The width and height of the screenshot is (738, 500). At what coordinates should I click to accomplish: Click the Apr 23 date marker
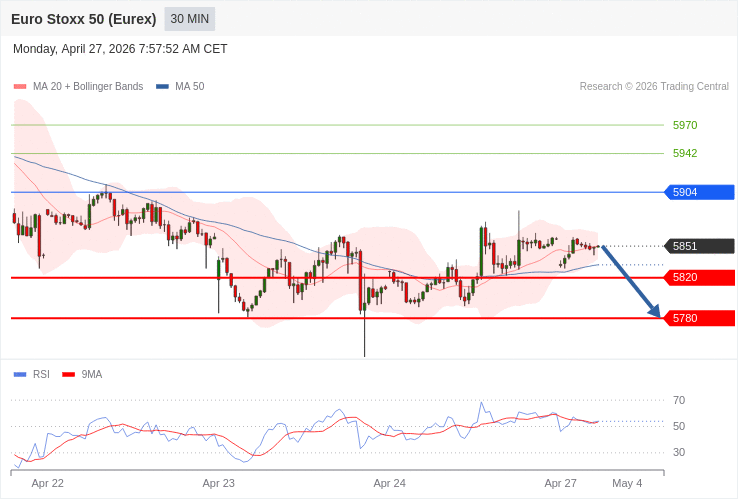coord(219,483)
